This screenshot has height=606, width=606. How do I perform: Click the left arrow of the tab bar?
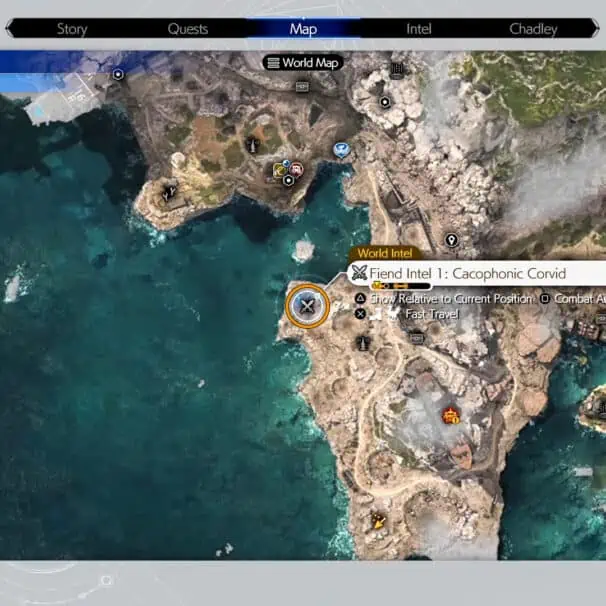pos(10,28)
